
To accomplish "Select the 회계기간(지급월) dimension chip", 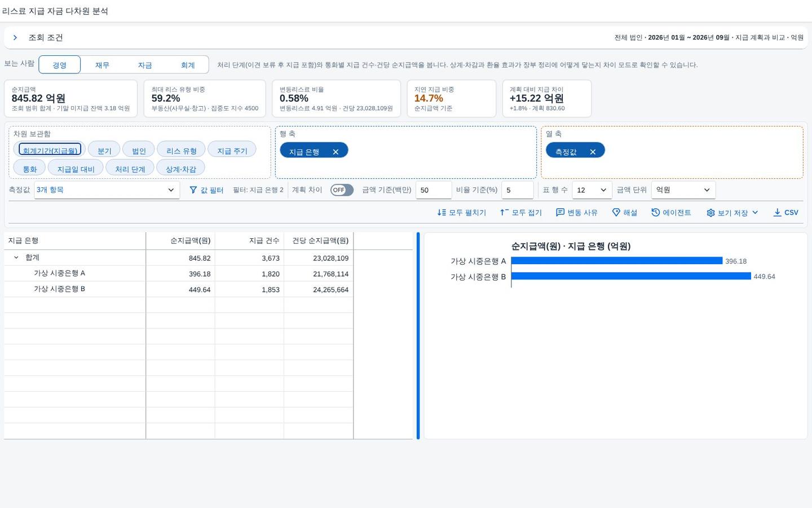I will (x=50, y=150).
